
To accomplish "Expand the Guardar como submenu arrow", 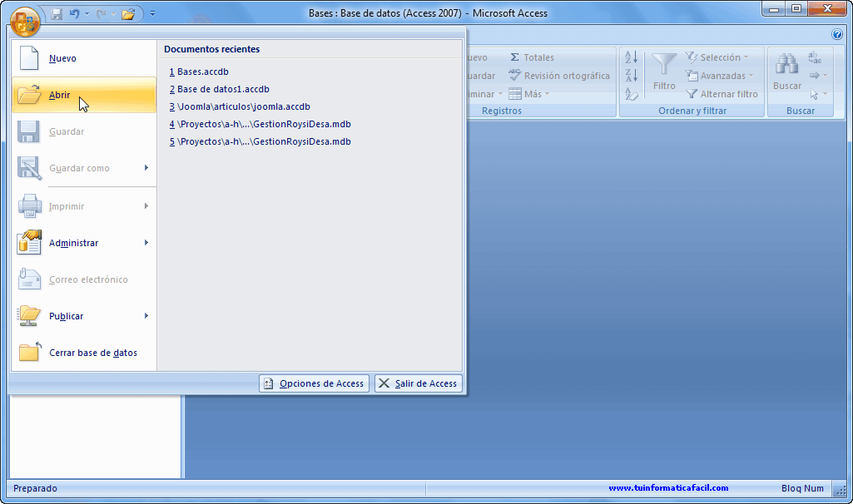I will pos(146,168).
